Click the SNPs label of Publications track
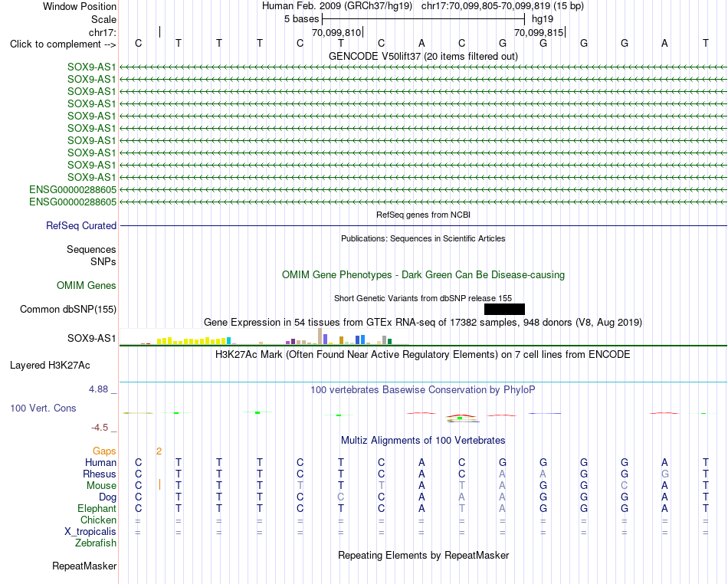 (x=103, y=262)
